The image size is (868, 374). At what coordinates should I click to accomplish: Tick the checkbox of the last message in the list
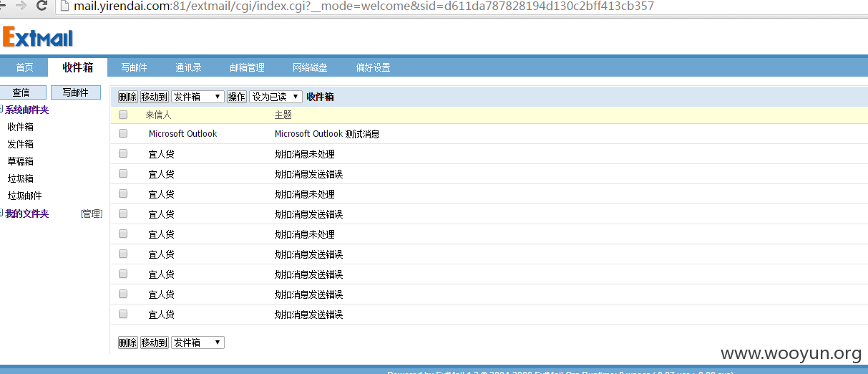click(123, 314)
